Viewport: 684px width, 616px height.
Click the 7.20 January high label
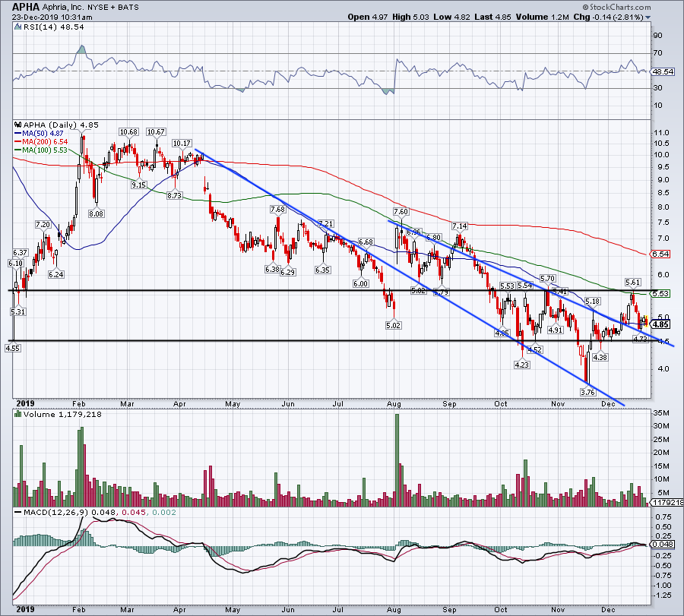43,225
